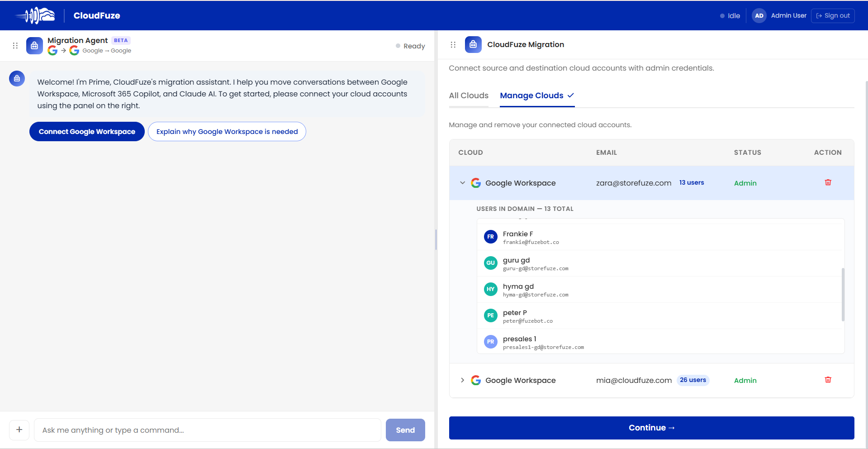This screenshot has height=449, width=868.
Task: Click hyma-gd@storefuze.com email text
Action: (x=536, y=295)
